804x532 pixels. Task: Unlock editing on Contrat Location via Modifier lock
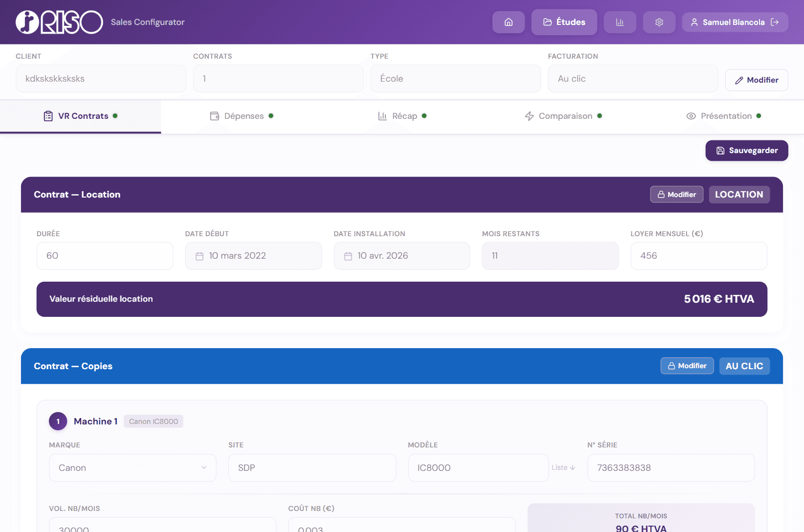point(676,194)
